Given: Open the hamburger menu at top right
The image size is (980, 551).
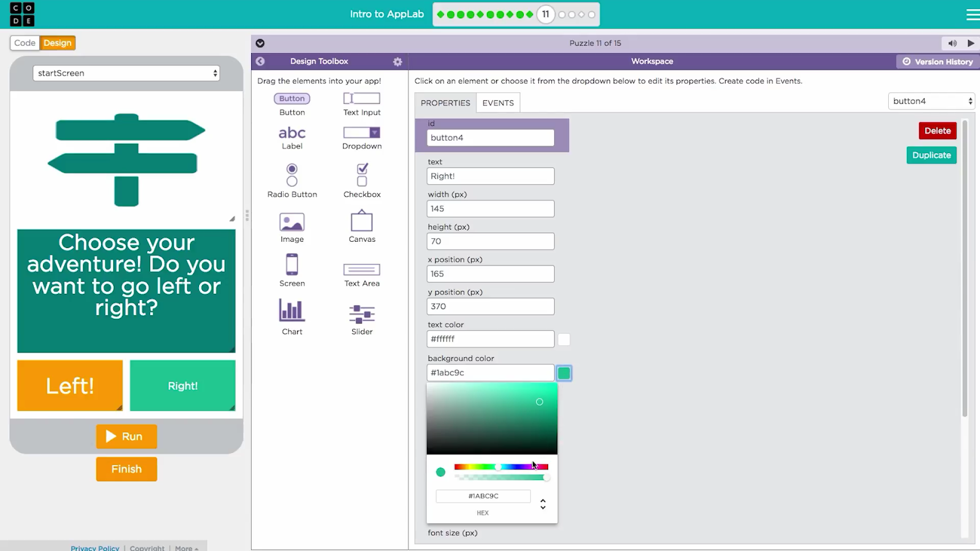Looking at the screenshot, I should [972, 15].
